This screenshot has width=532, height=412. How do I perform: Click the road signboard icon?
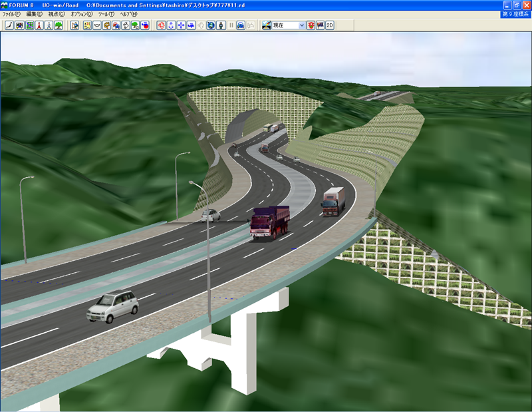pos(106,25)
